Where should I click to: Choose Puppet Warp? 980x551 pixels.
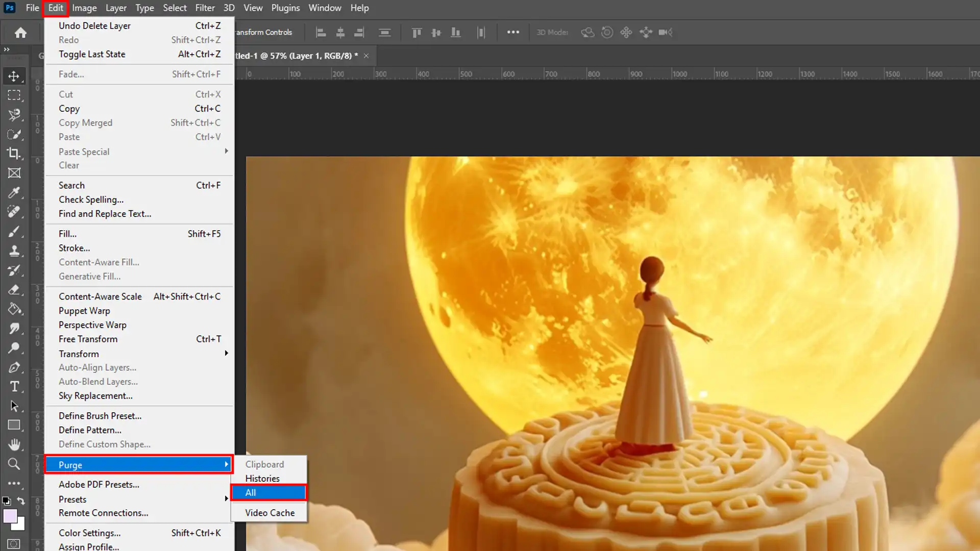point(139,311)
